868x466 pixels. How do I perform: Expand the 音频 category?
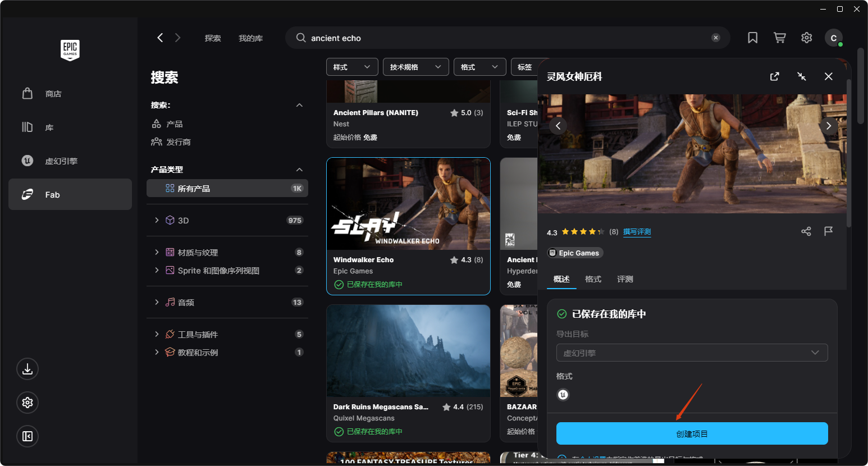[157, 302]
